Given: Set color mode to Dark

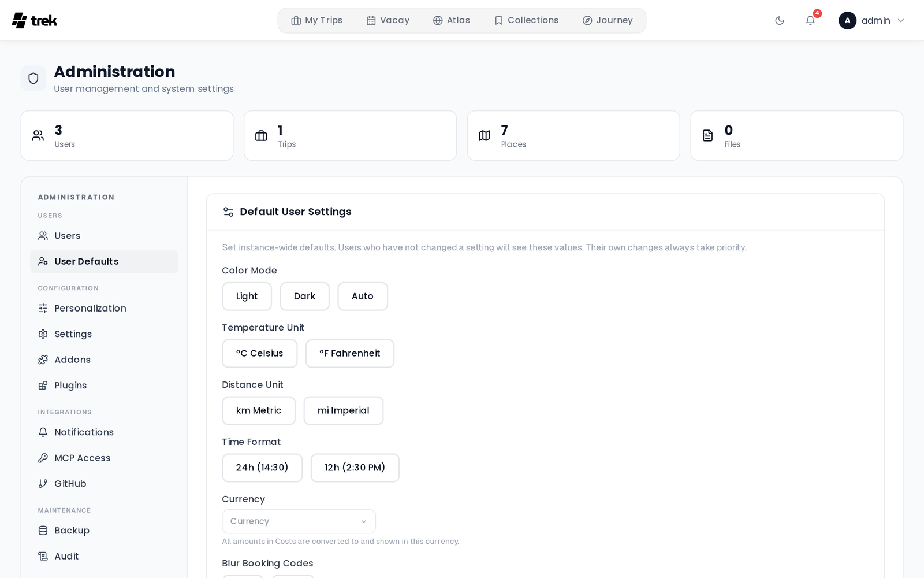Looking at the screenshot, I should (304, 297).
